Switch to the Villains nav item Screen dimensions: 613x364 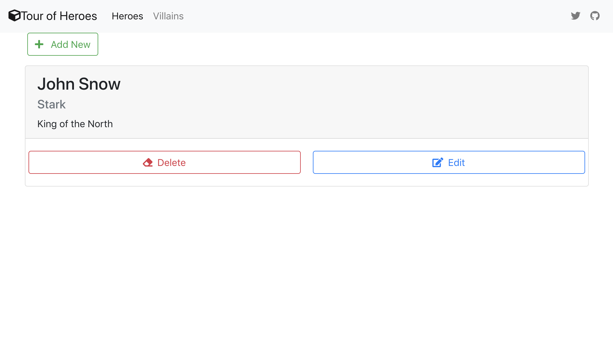click(x=168, y=16)
